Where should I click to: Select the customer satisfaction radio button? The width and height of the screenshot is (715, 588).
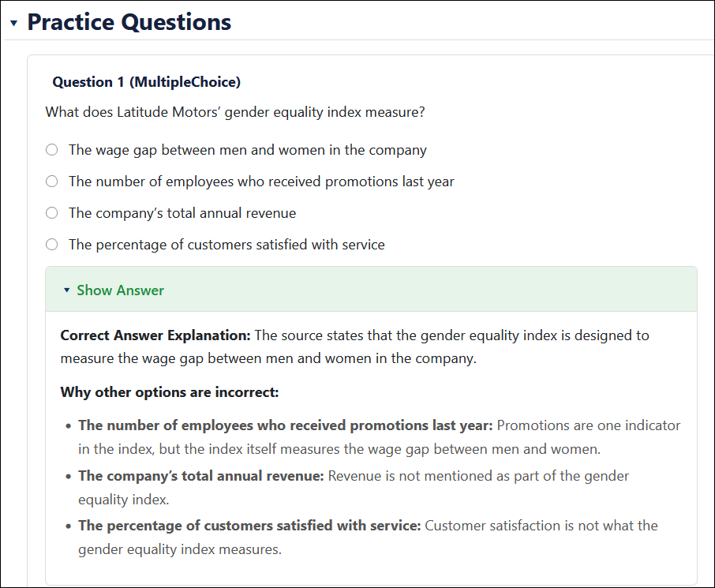[x=52, y=244]
